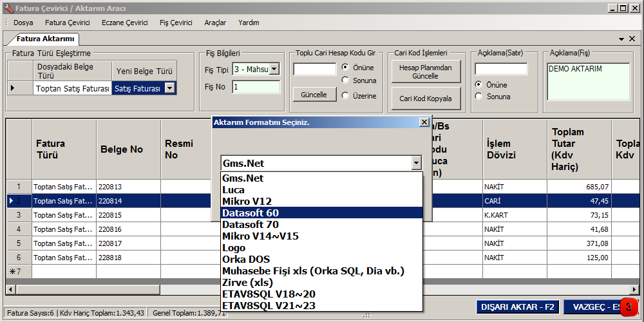Image resolution: width=644 pixels, height=322 pixels.
Task: Click the Güncelle button
Action: (x=314, y=95)
